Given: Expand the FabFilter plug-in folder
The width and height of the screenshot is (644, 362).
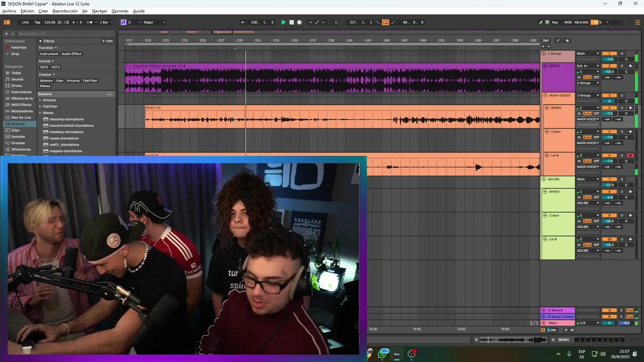Looking at the screenshot, I should (40, 107).
